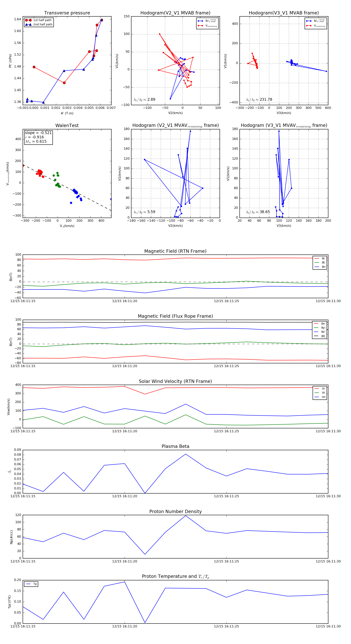
Task: Click the By' legend entry
Action: [x=320, y=328]
